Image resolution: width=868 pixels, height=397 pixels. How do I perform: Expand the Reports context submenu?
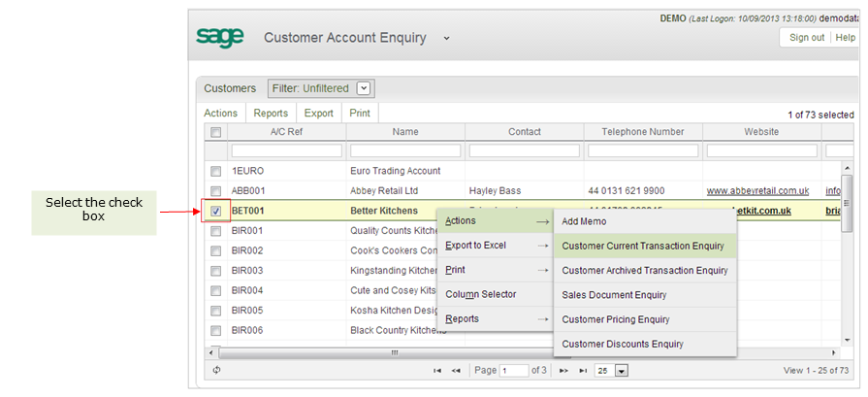[x=496, y=319]
